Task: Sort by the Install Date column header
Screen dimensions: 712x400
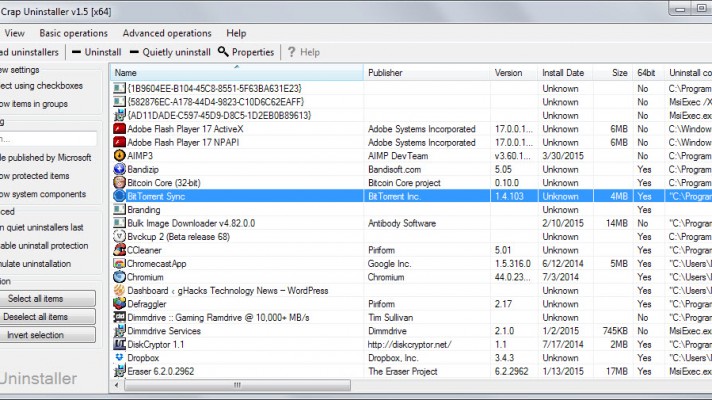Action: coord(563,73)
